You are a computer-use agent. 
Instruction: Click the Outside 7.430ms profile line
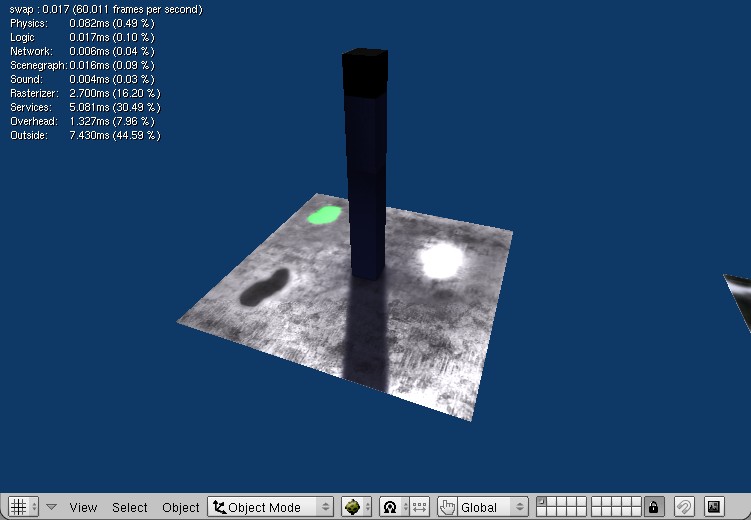click(85, 136)
